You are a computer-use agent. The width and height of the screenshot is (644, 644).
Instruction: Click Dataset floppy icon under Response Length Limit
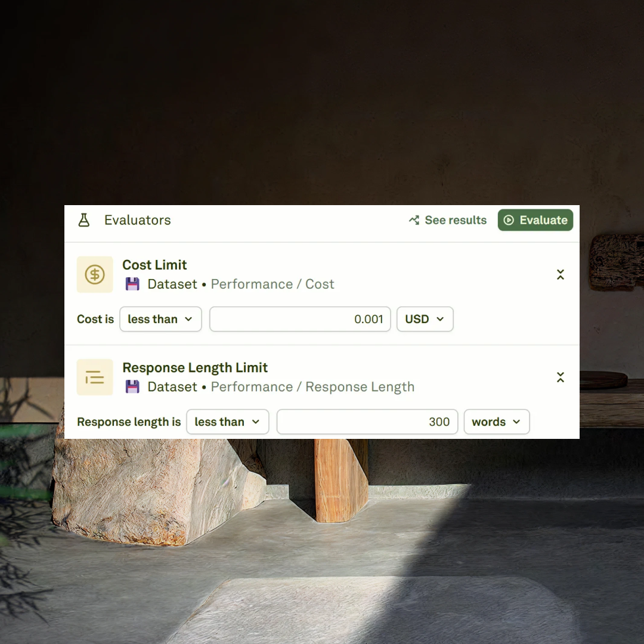point(132,387)
